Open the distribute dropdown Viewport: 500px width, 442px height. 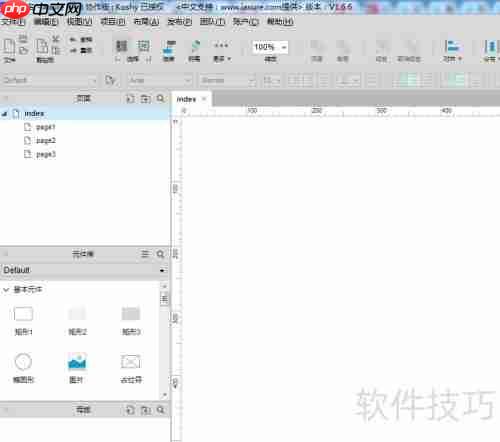point(491,51)
